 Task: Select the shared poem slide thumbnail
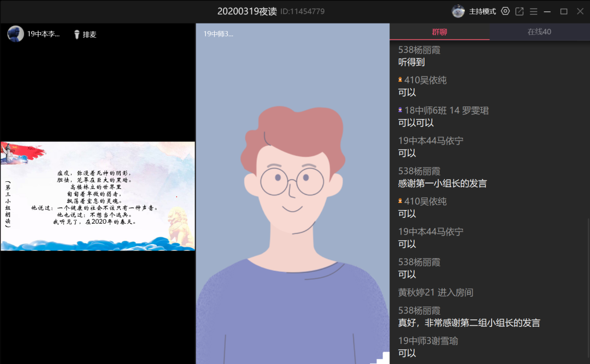pyautogui.click(x=98, y=196)
